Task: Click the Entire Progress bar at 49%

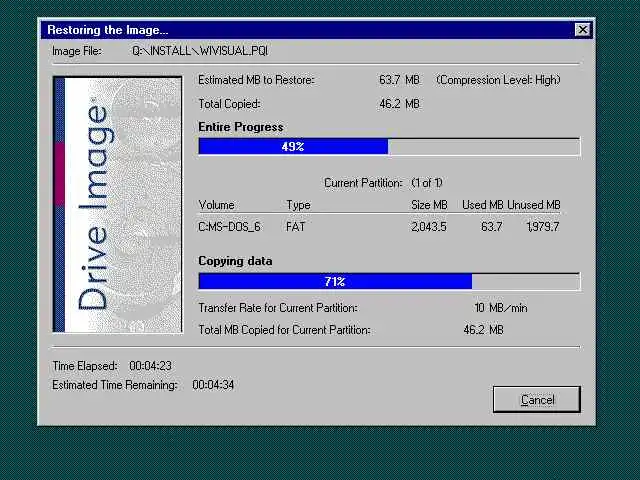Action: coord(389,147)
